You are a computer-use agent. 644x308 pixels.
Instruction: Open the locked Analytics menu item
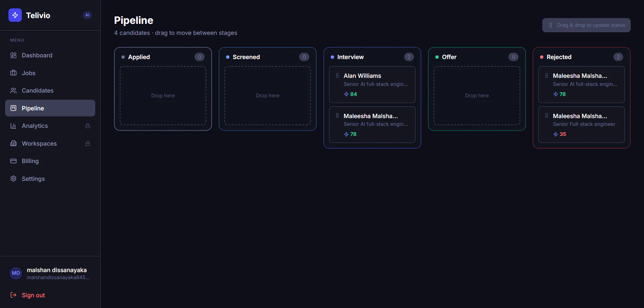[x=50, y=126]
